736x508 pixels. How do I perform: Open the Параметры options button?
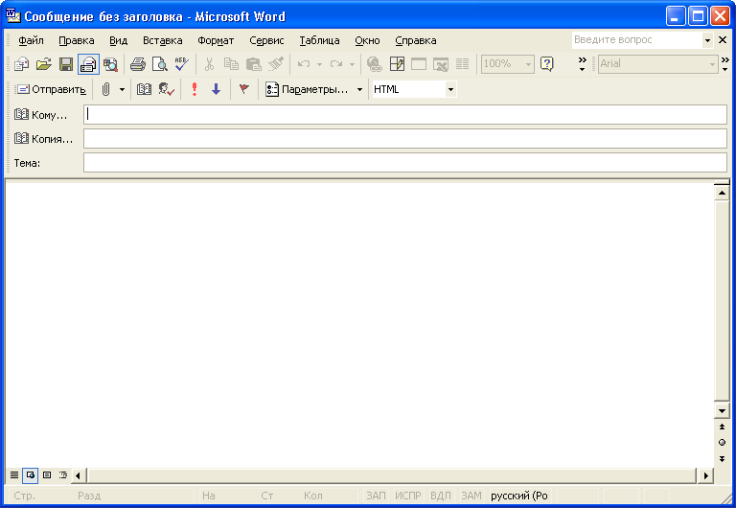click(x=307, y=89)
